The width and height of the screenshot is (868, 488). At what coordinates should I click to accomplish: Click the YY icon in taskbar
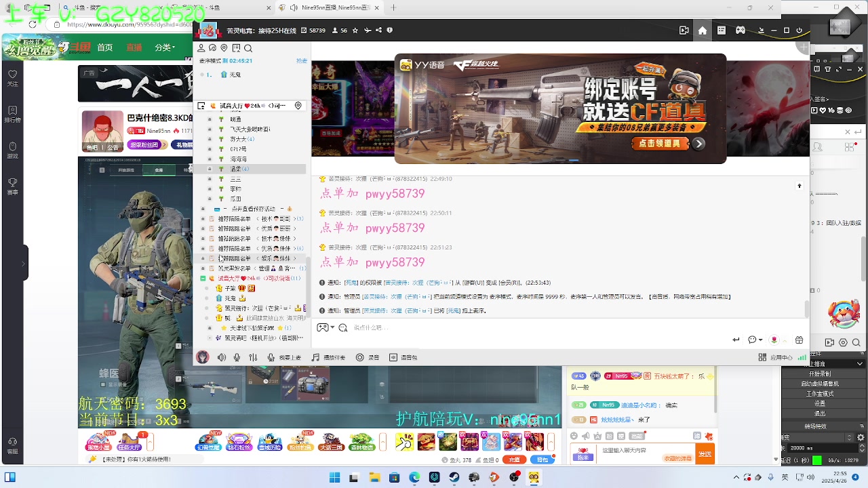[x=534, y=478]
